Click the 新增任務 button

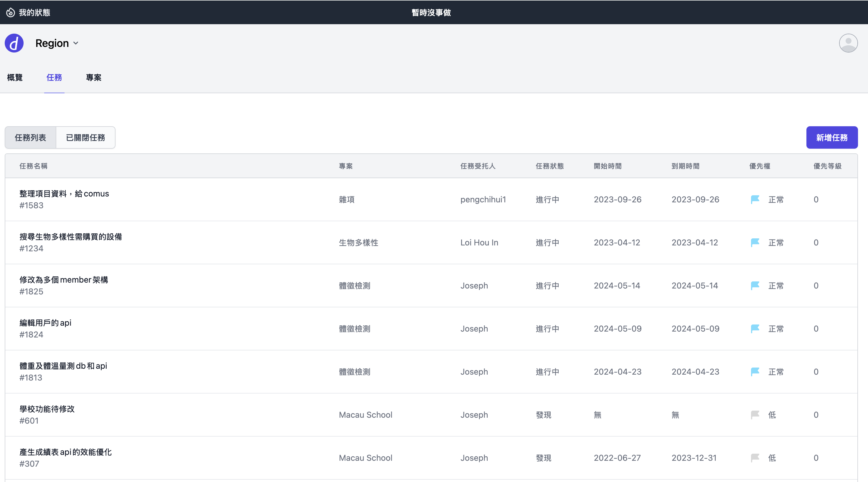831,137
